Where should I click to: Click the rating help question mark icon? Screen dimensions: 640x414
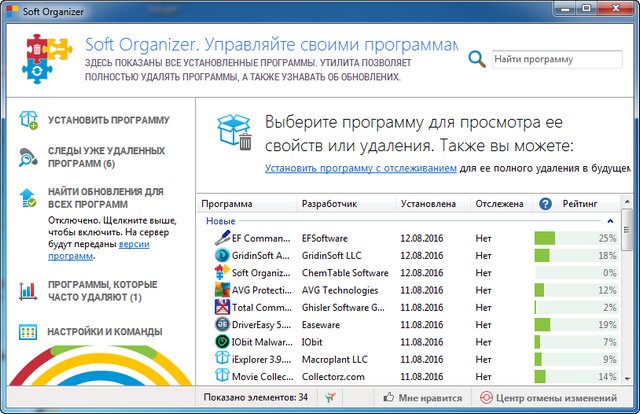click(545, 203)
